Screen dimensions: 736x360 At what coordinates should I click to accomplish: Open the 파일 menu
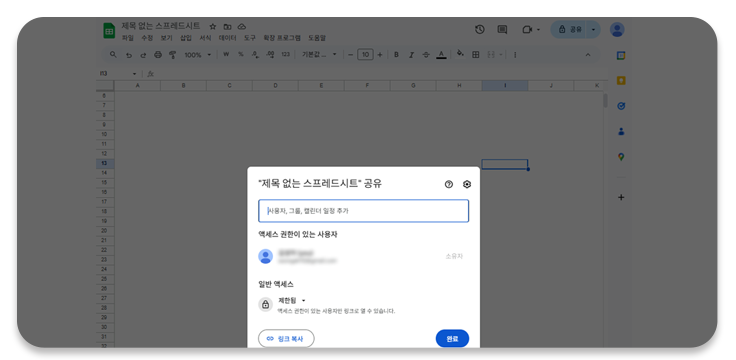pos(128,38)
